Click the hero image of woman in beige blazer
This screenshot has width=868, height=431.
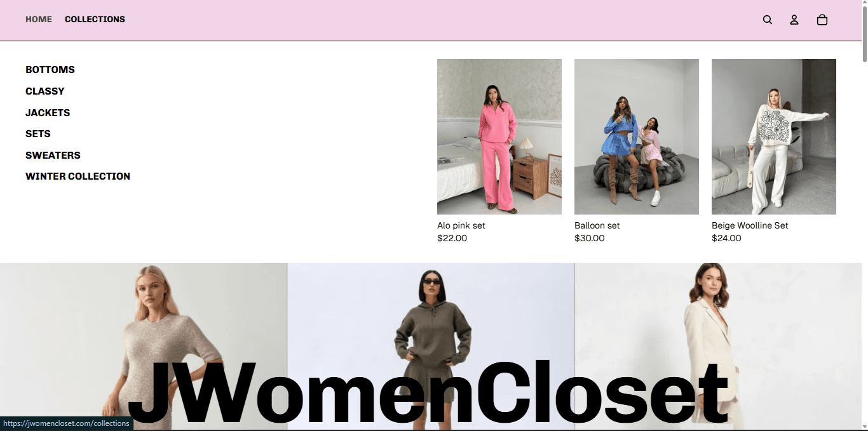[718, 347]
